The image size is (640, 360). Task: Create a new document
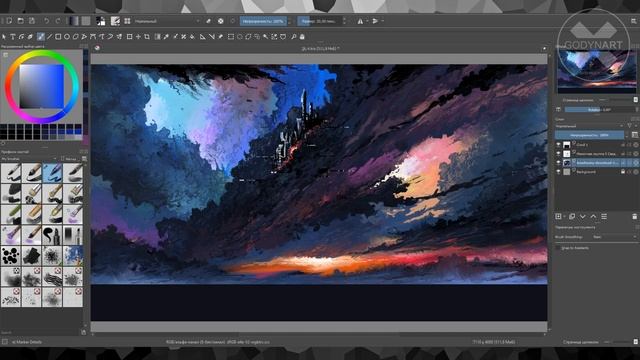9,21
